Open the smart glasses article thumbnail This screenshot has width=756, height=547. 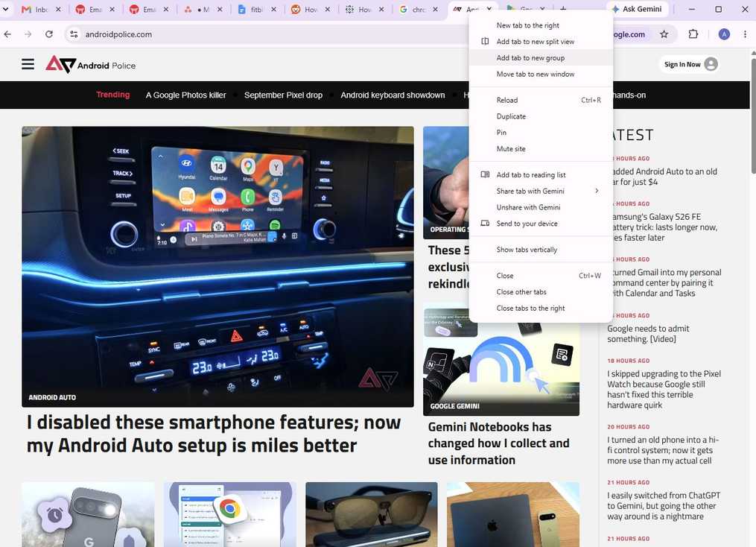tap(371, 514)
